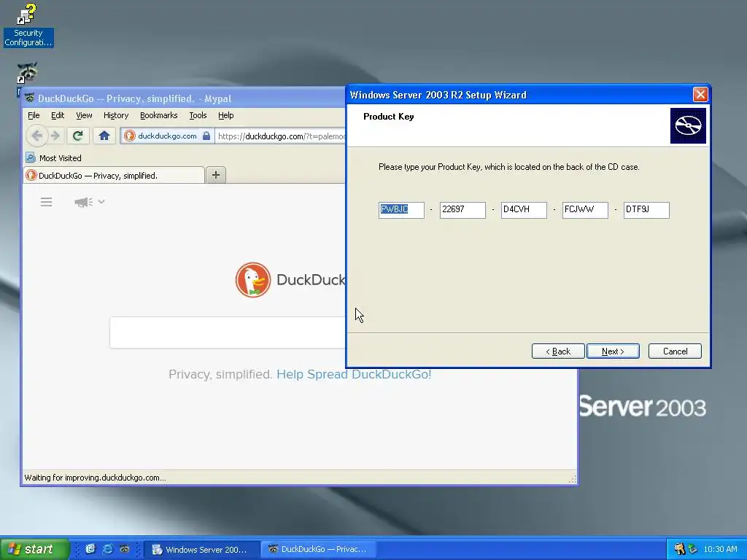Close the Setup Wizard window
747x560 pixels.
click(x=700, y=95)
